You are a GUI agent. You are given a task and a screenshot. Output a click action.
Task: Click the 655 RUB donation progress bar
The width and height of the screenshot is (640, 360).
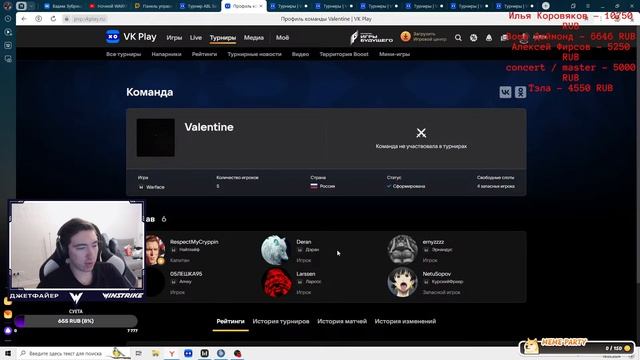tap(76, 321)
